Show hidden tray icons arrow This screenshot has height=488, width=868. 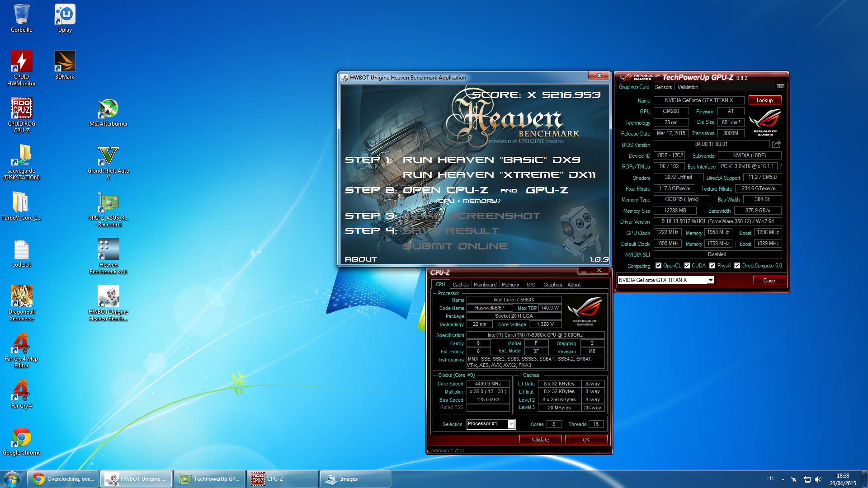pyautogui.click(x=783, y=479)
